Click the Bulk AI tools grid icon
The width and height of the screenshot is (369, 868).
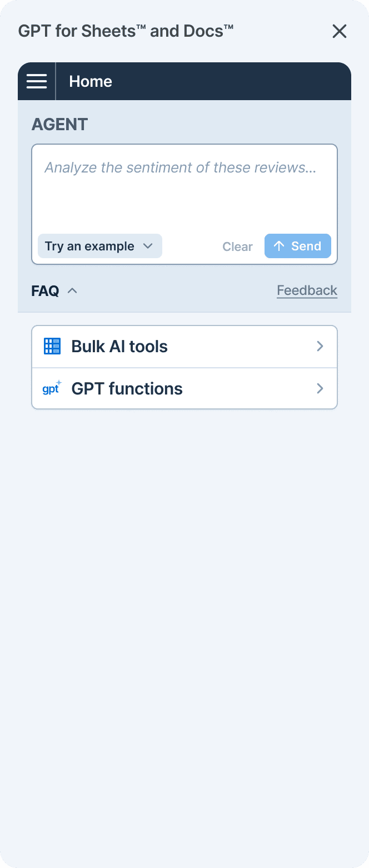click(52, 346)
